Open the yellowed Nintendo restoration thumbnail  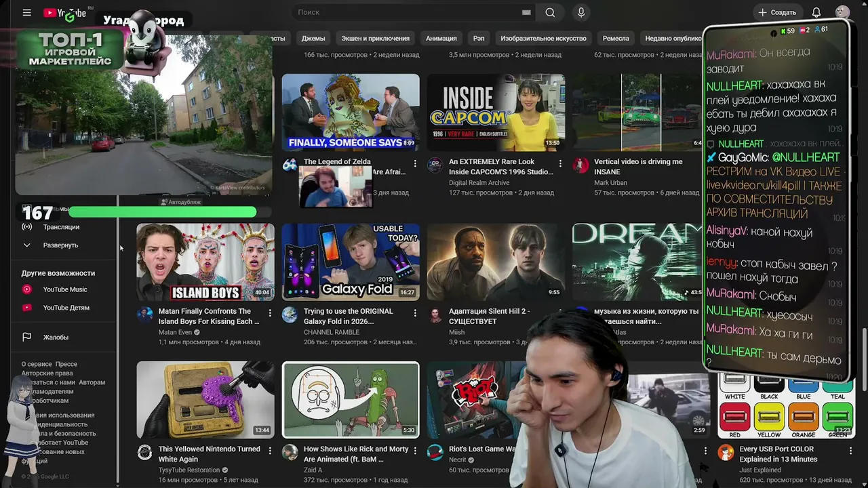205,400
